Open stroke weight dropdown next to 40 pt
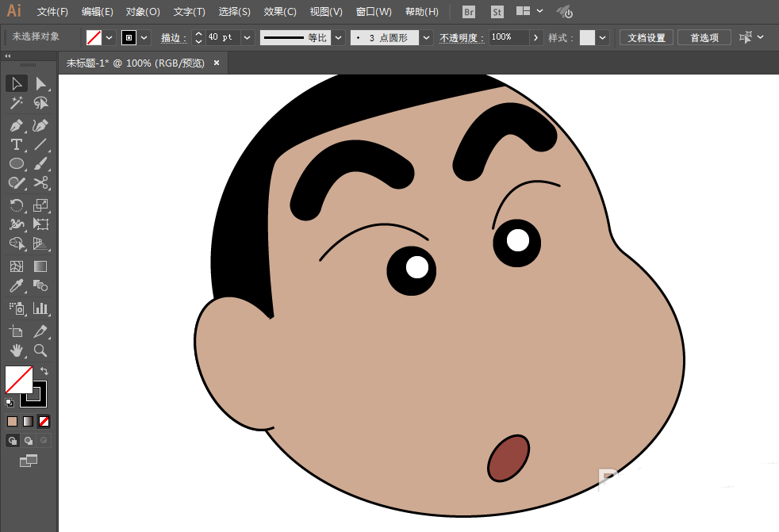779x532 pixels. click(248, 37)
